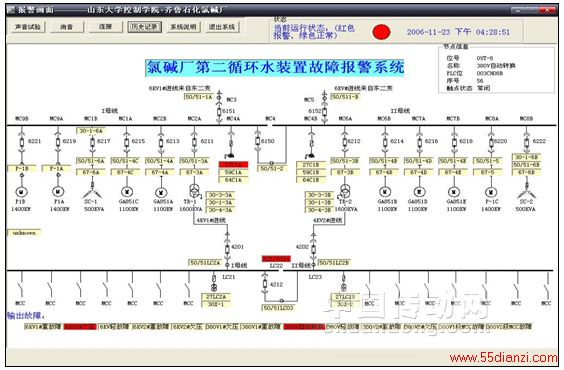Select breaker 4201 on 4KV1 incoming line
The width and height of the screenshot is (564, 370).
point(227,249)
